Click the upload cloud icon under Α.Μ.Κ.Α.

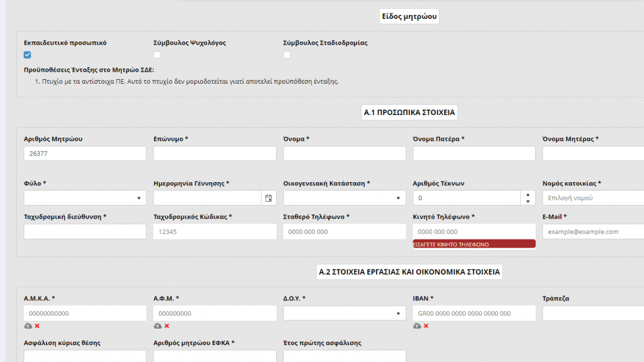pyautogui.click(x=28, y=326)
